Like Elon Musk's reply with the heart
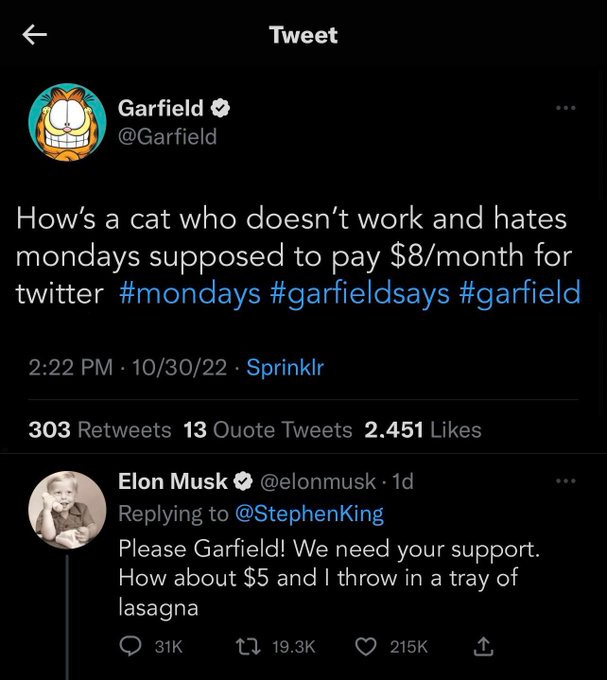607x680 pixels. tap(367, 647)
